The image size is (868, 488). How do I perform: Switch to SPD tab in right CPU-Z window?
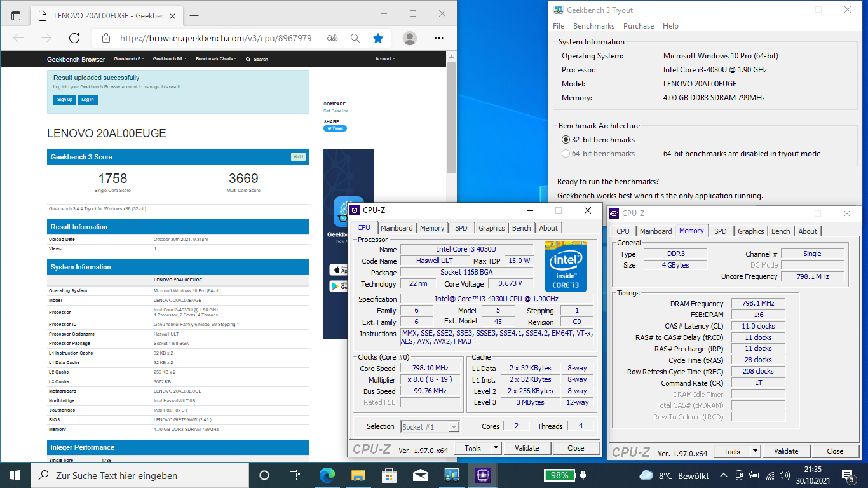720,231
